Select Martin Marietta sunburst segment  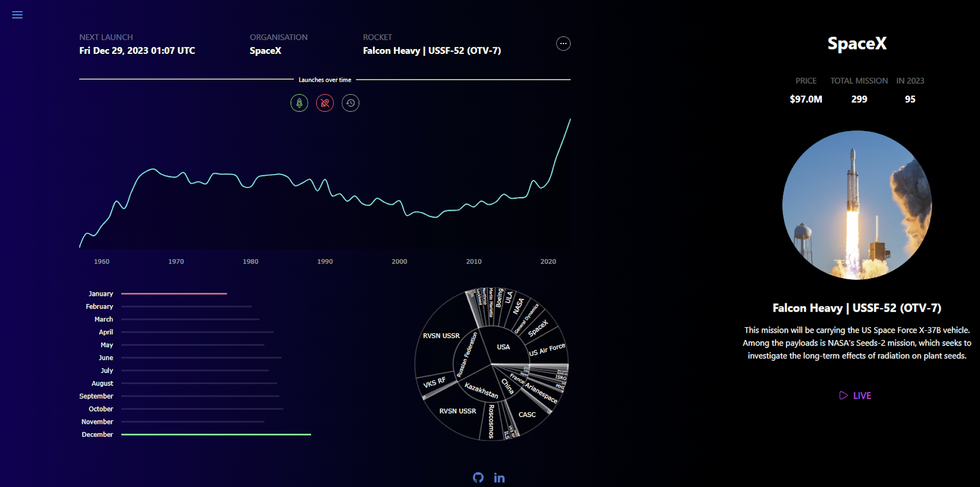pyautogui.click(x=491, y=302)
